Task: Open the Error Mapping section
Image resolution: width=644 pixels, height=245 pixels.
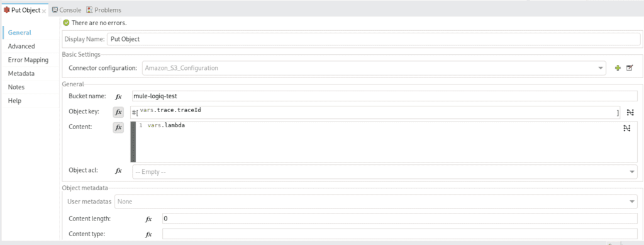Action: [x=28, y=60]
